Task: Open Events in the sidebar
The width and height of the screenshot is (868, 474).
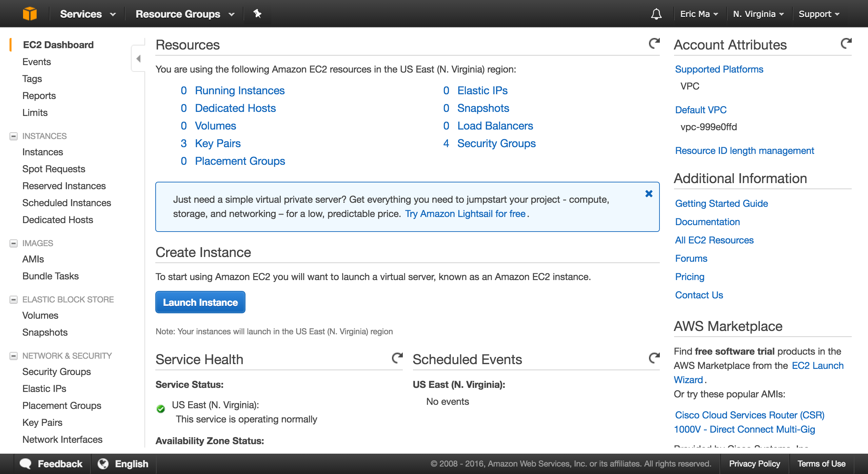Action: [37, 62]
